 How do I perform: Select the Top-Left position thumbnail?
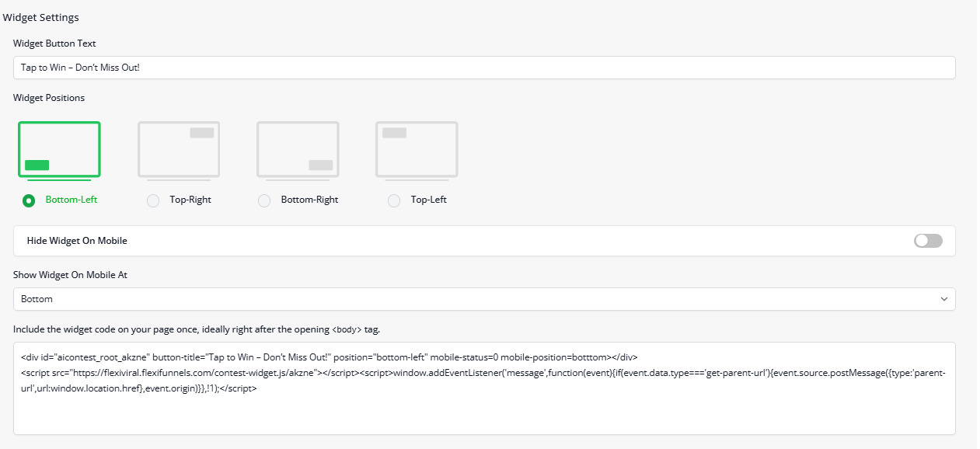(x=417, y=150)
